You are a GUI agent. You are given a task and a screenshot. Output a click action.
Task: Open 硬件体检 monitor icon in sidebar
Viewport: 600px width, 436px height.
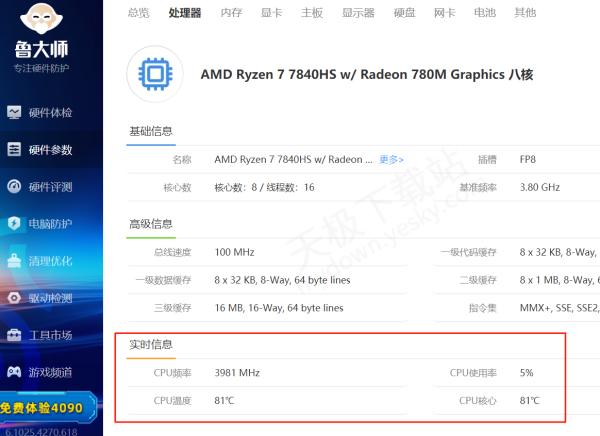[14, 113]
